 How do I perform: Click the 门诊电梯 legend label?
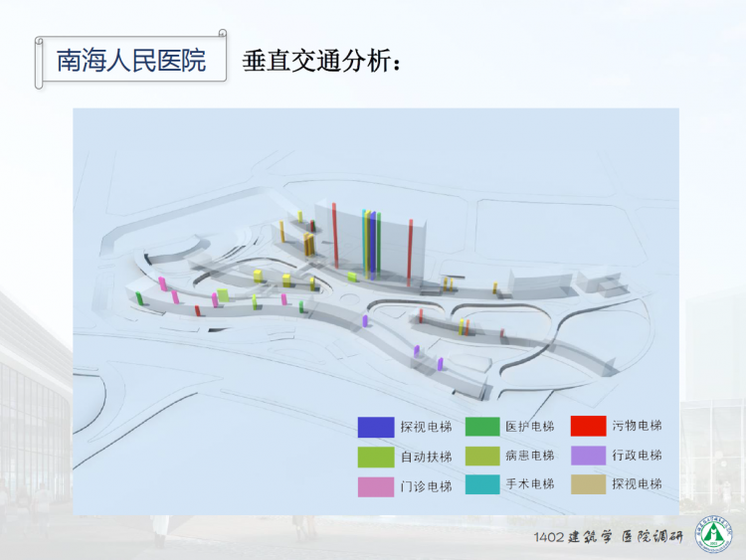(x=426, y=486)
